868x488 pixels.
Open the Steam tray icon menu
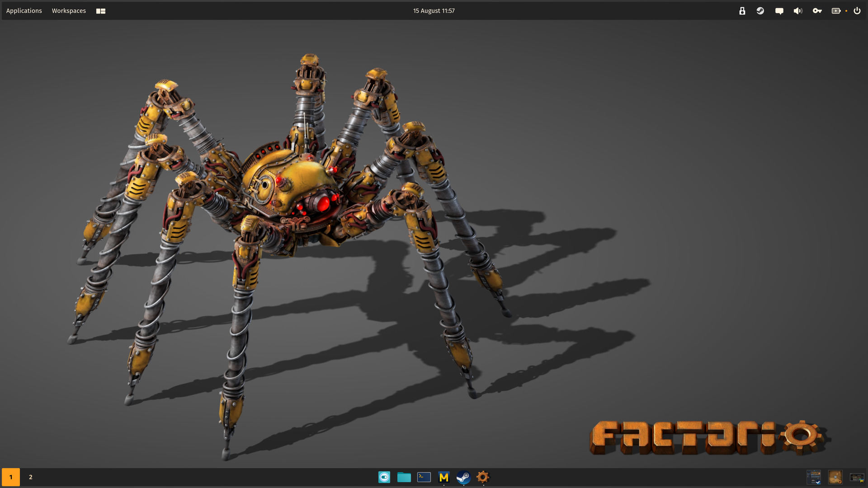[x=760, y=11]
